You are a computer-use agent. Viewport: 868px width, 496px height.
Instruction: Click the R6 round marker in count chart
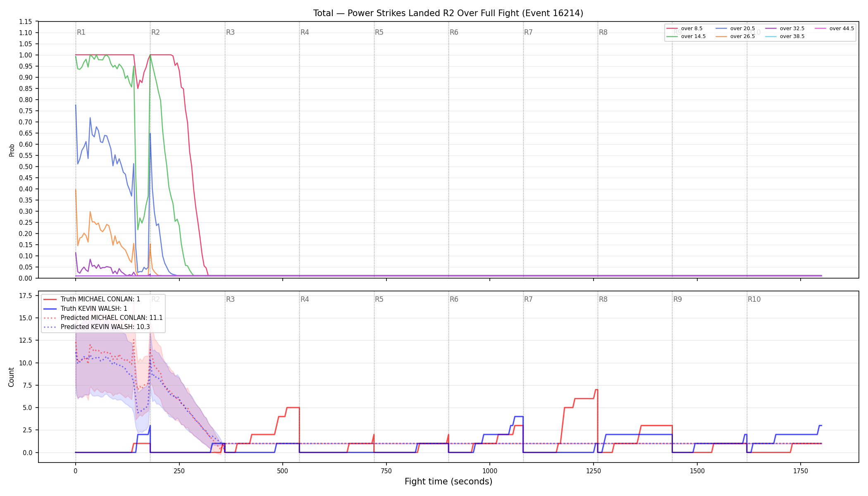pos(454,299)
